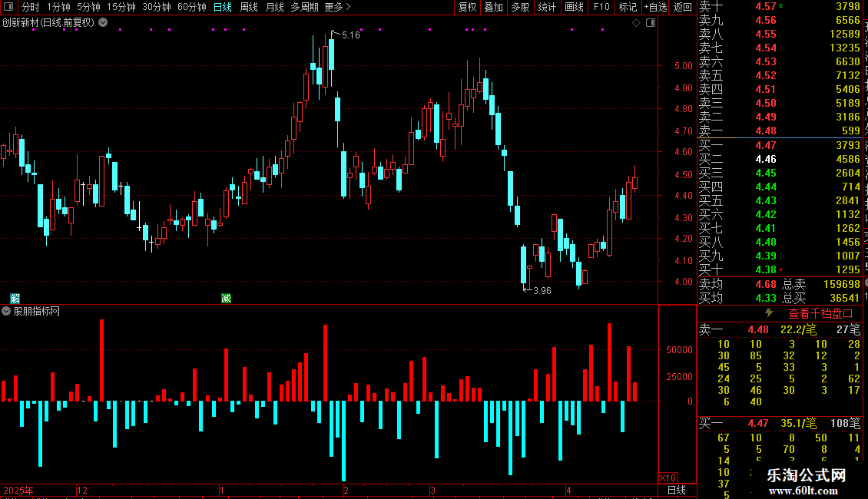
Task: Click the 总卖 value 159698
Action: click(841, 284)
